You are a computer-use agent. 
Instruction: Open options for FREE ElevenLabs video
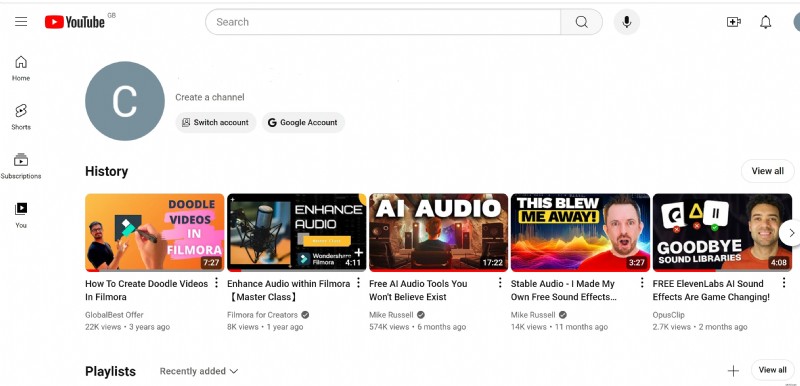(784, 282)
